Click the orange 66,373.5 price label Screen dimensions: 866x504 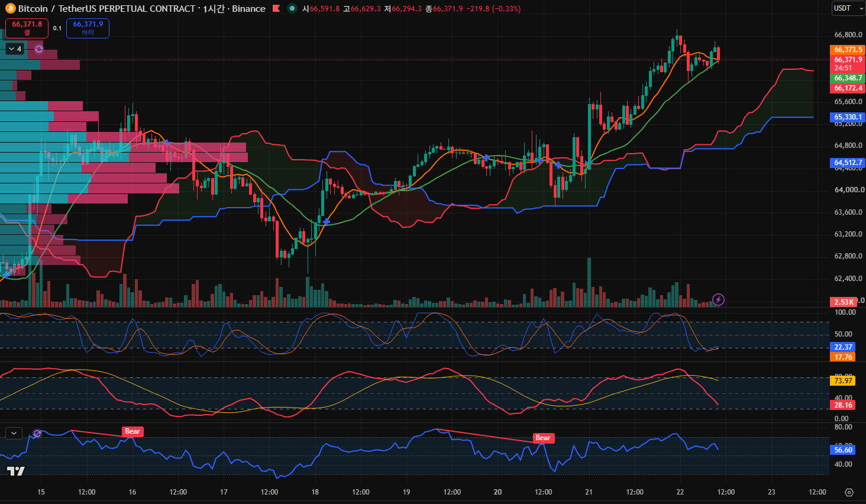[848, 50]
